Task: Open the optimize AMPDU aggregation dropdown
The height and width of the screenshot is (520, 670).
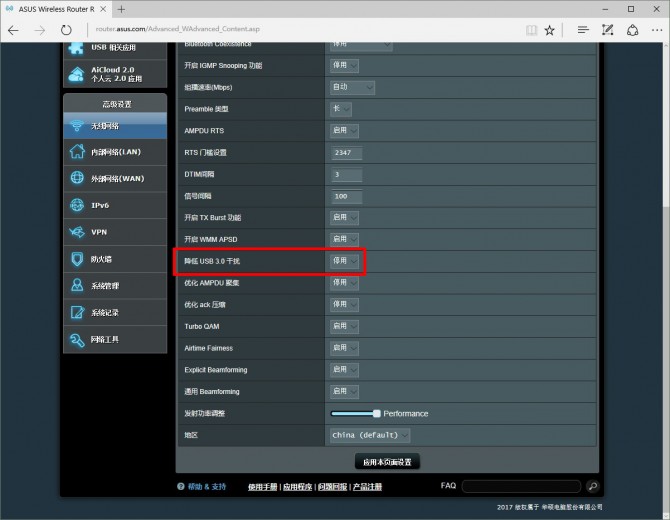Action: tap(344, 283)
